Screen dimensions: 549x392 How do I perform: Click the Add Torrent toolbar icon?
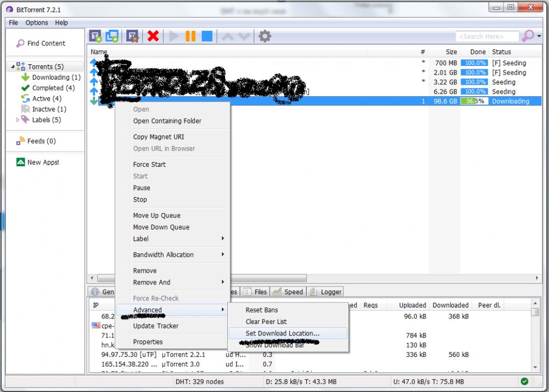tap(96, 36)
